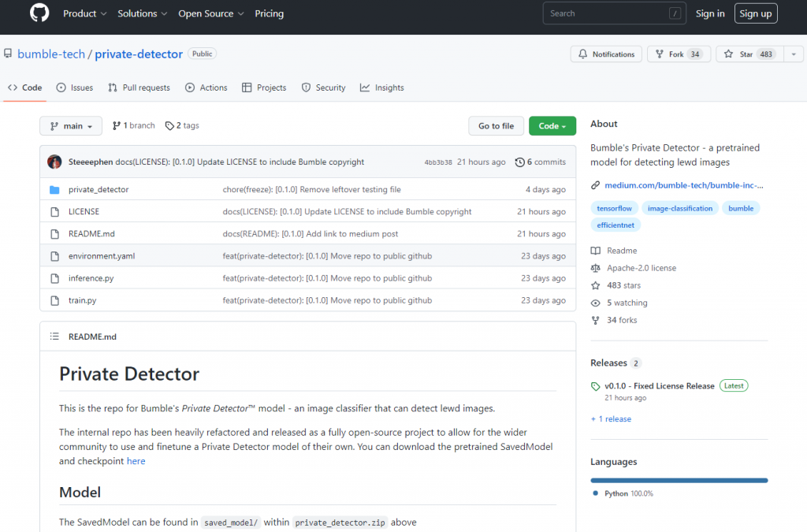Switch to the Actions tab

[206, 87]
